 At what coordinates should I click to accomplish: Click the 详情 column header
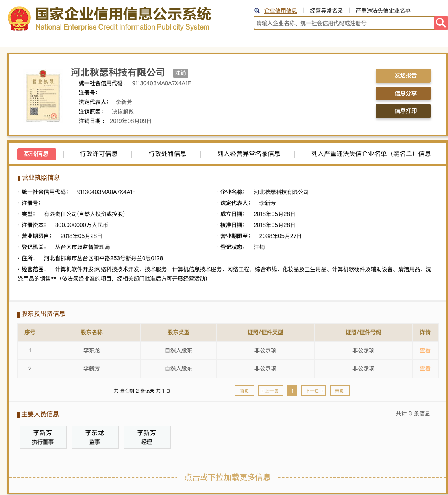click(x=425, y=332)
